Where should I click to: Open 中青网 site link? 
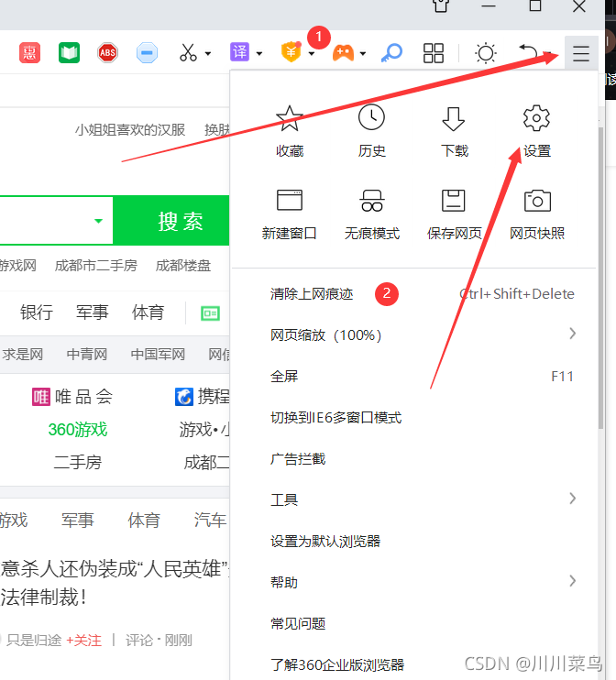(87, 355)
